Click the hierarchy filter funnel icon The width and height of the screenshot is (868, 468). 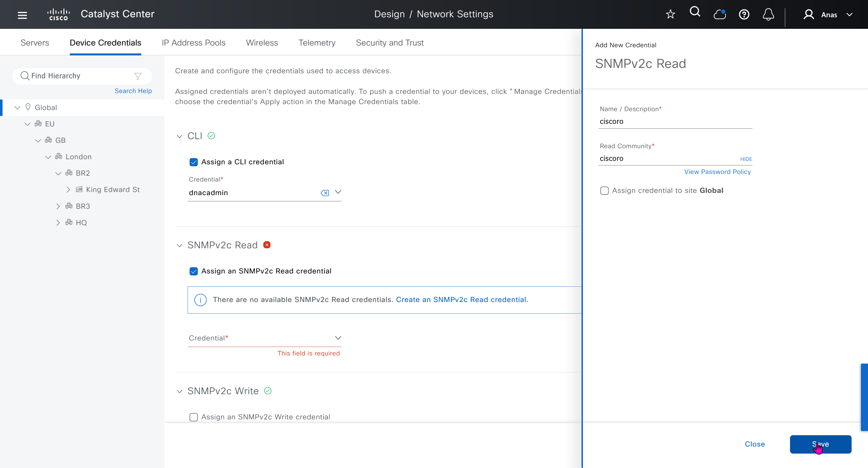point(138,76)
